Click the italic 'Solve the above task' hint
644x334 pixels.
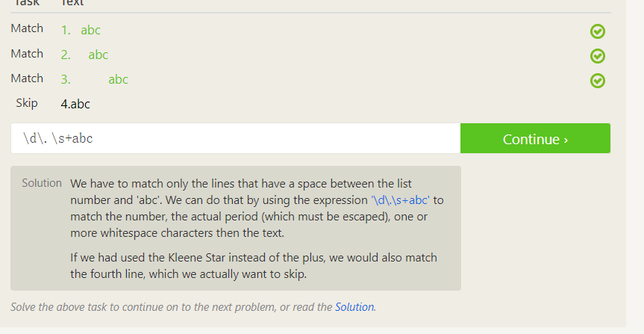pos(172,307)
